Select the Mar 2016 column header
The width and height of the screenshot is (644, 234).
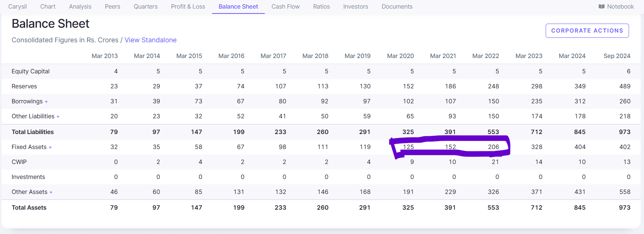point(231,56)
